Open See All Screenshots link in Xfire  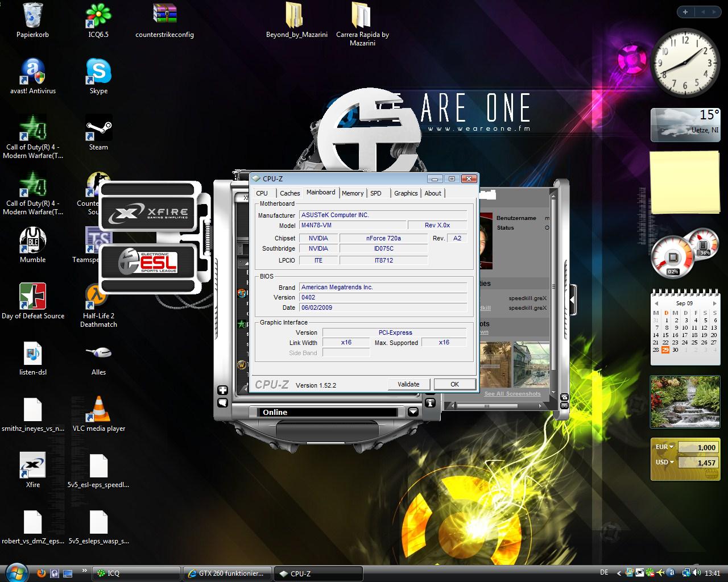[x=512, y=393]
